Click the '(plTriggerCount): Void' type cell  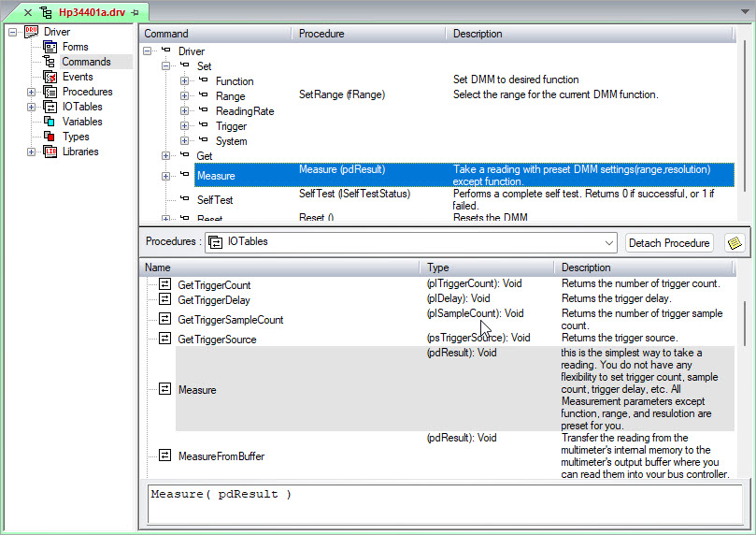pos(474,283)
